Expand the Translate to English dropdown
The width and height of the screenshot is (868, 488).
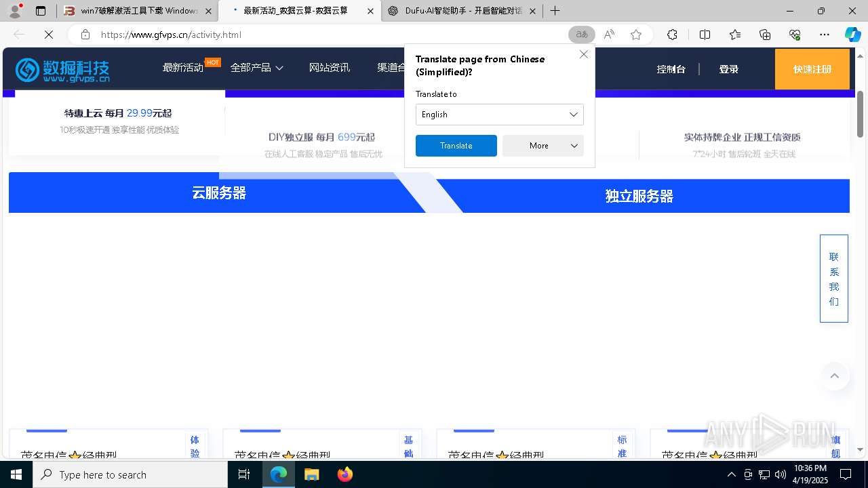499,115
